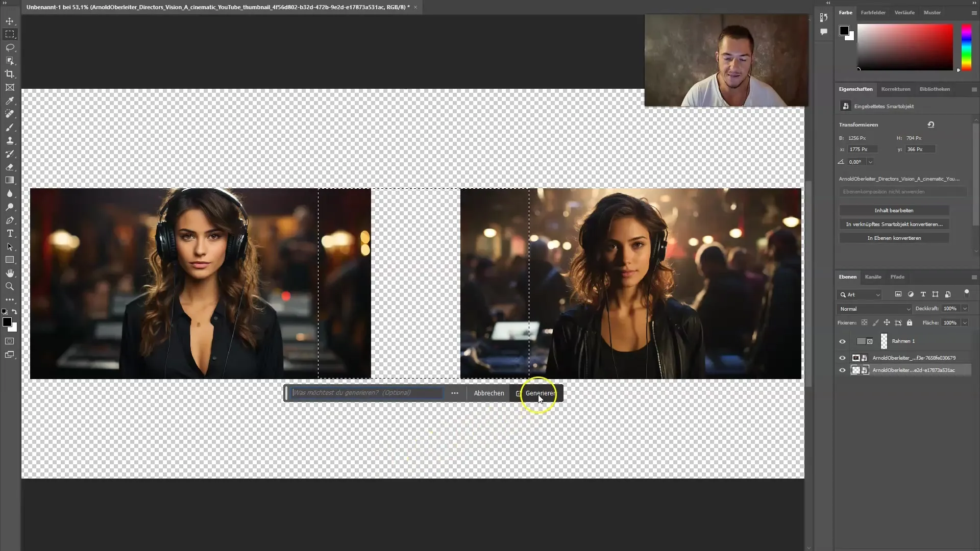
Task: Select the Move tool in toolbar
Action: (9, 21)
